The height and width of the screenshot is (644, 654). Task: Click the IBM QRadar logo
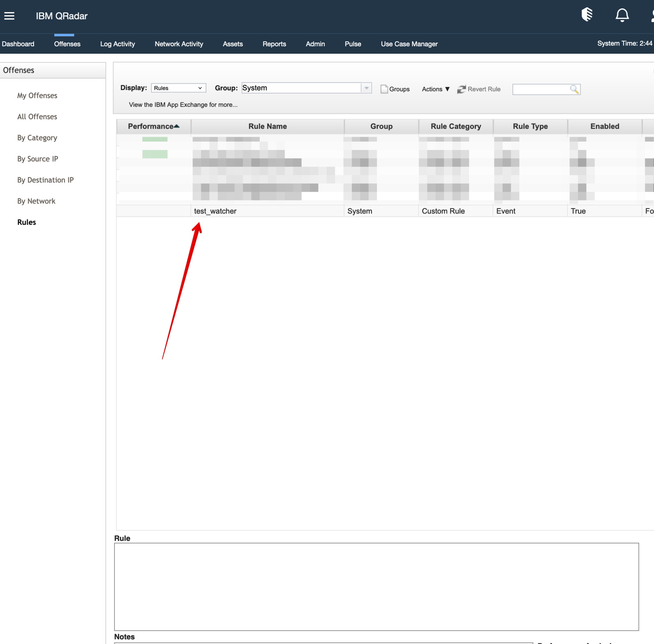click(x=62, y=16)
